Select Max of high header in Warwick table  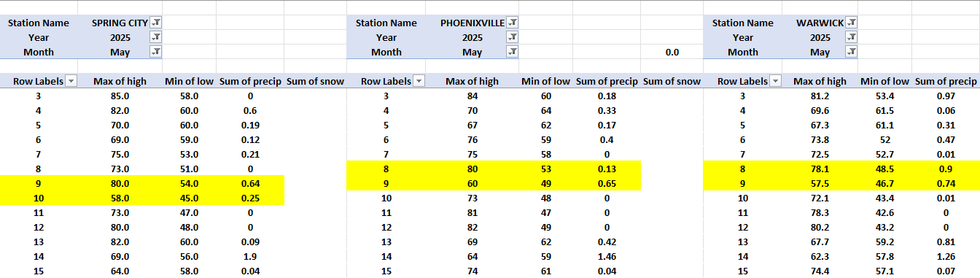[x=820, y=81]
